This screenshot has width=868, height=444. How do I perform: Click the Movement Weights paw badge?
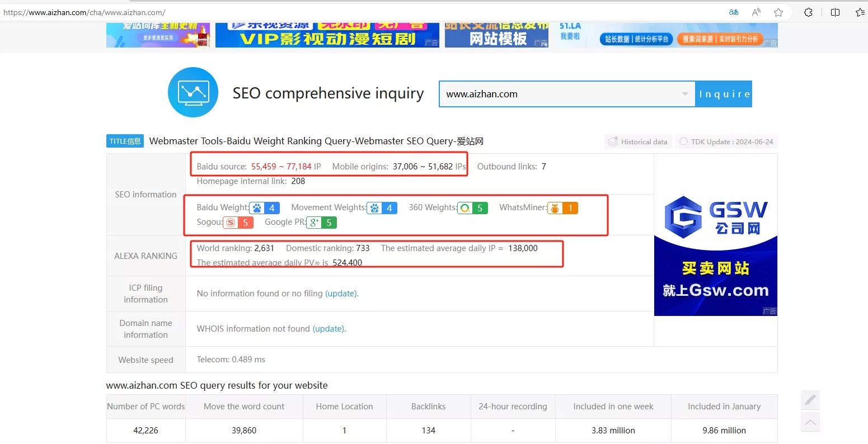382,208
